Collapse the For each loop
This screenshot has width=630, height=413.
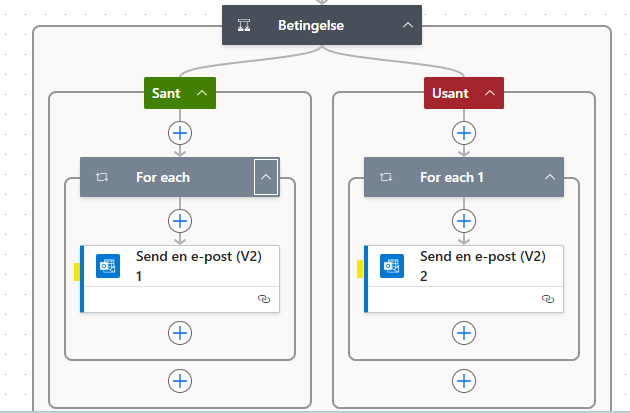(265, 177)
